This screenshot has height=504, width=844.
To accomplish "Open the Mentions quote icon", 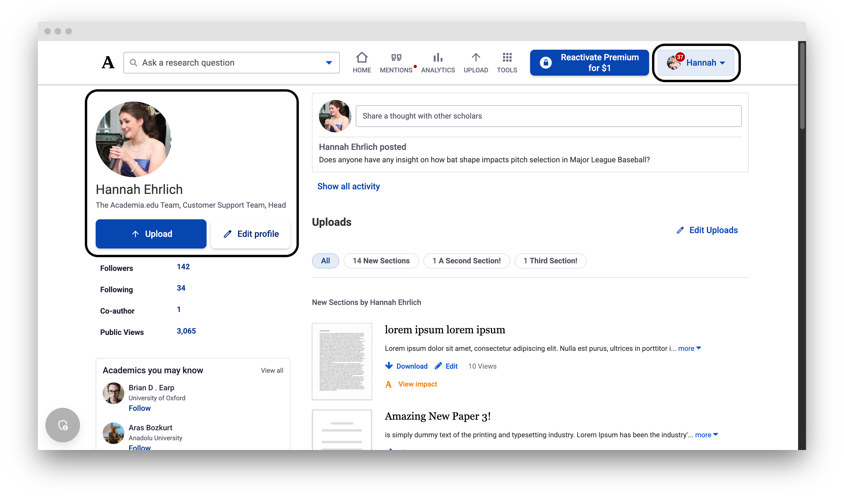I will pos(396,58).
